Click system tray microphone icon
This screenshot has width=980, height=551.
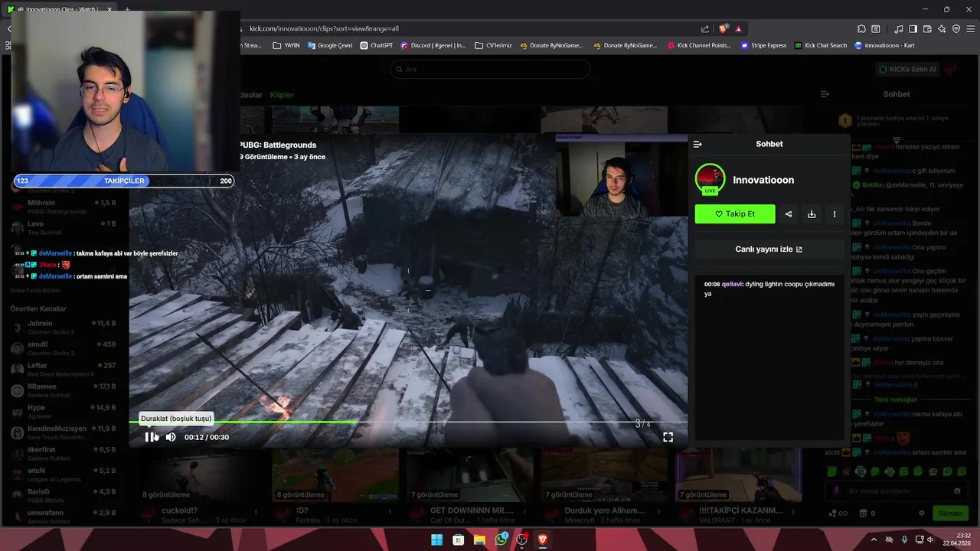[904, 540]
